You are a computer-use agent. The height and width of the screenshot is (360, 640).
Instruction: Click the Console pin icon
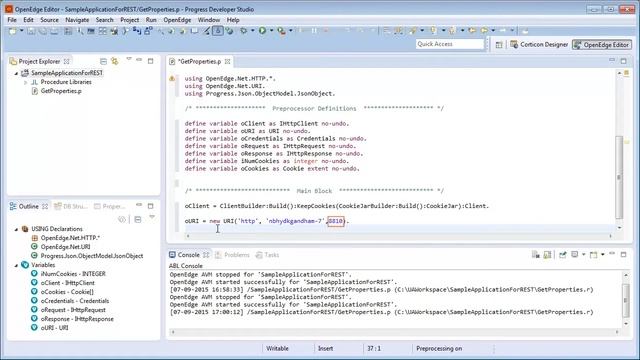tap(562, 255)
